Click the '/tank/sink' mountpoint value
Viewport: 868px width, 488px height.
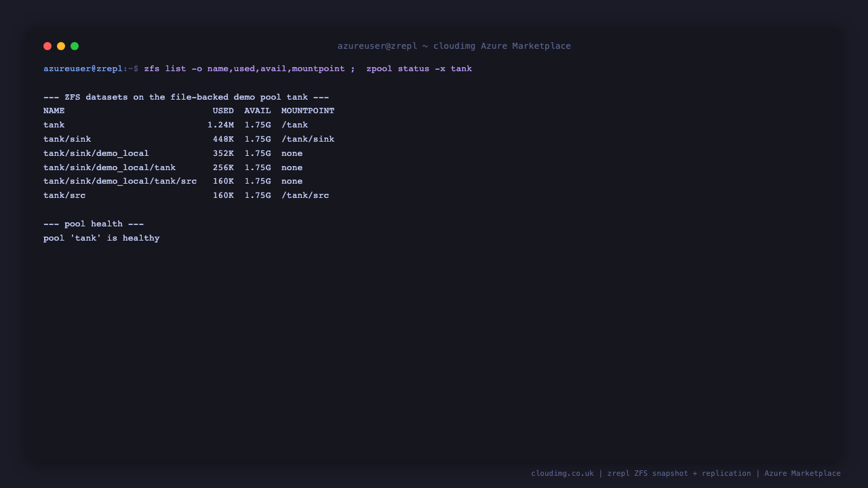click(308, 140)
